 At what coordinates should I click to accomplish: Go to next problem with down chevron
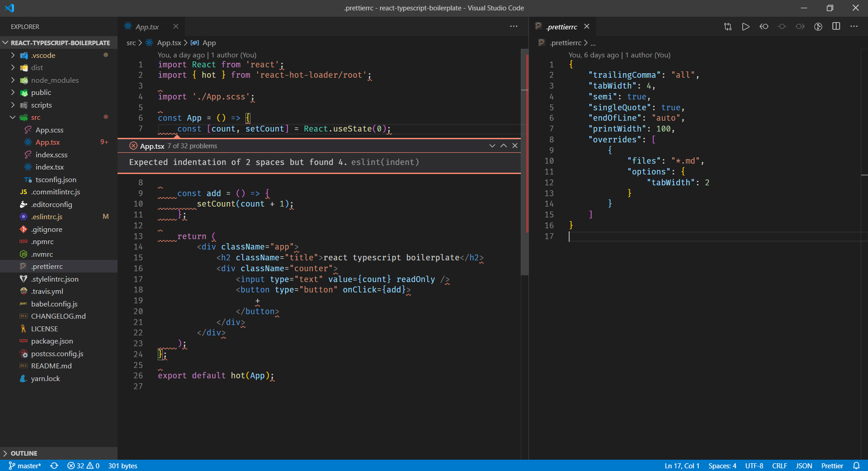(x=492, y=146)
